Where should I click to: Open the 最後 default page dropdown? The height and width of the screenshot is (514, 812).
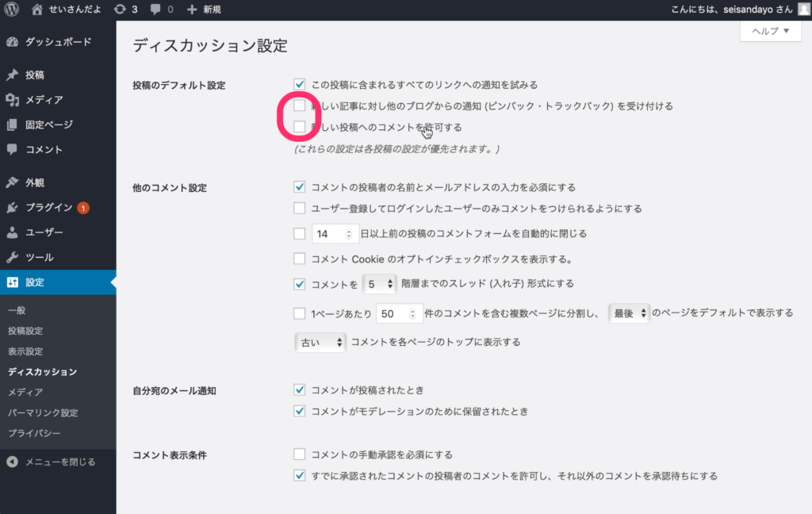coord(630,313)
